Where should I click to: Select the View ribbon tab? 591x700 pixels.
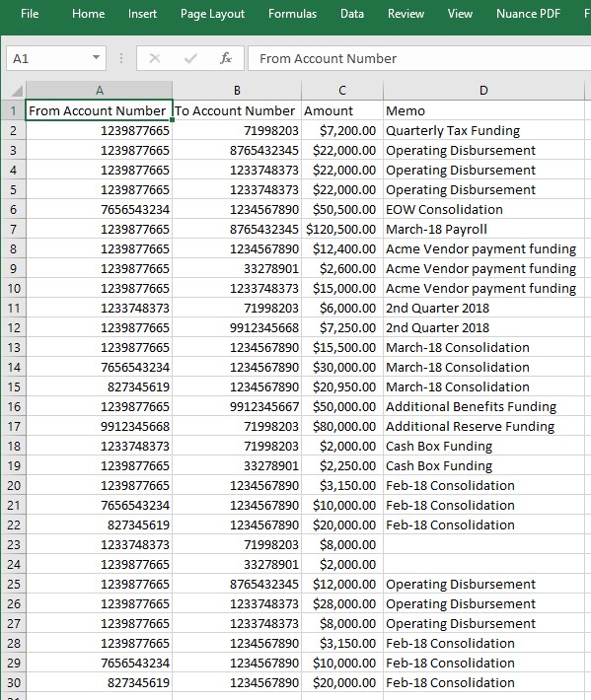tap(460, 14)
